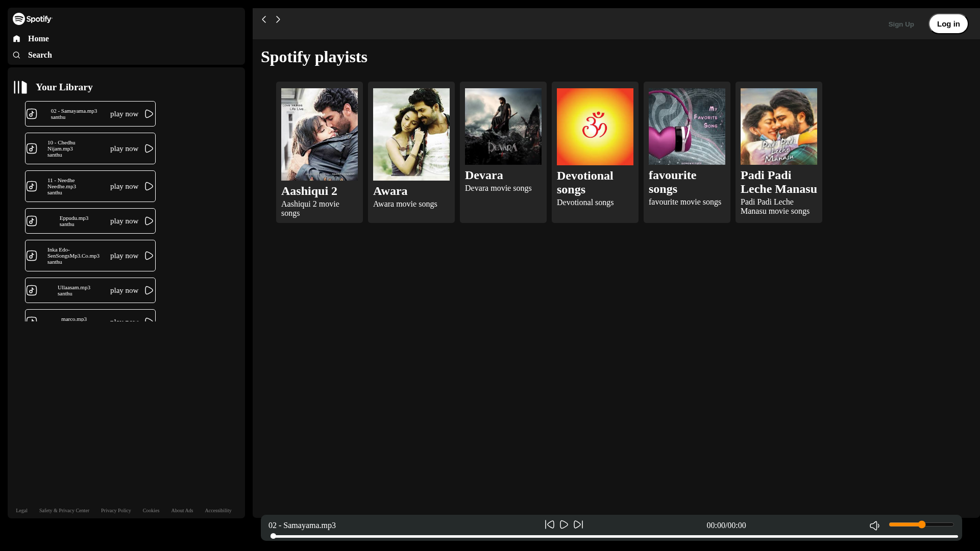
Task: Click the Log in button
Action: tap(948, 24)
